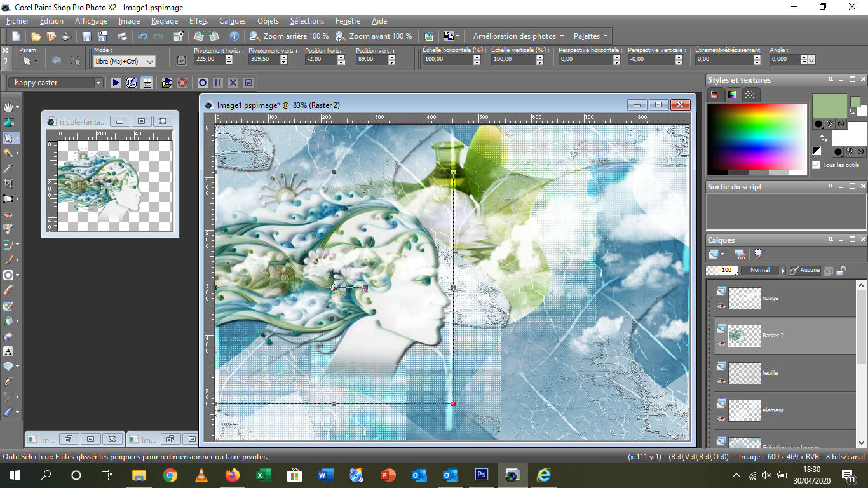This screenshot has width=868, height=488.
Task: Toggle 'Tous les outils' checkbox
Action: point(816,165)
